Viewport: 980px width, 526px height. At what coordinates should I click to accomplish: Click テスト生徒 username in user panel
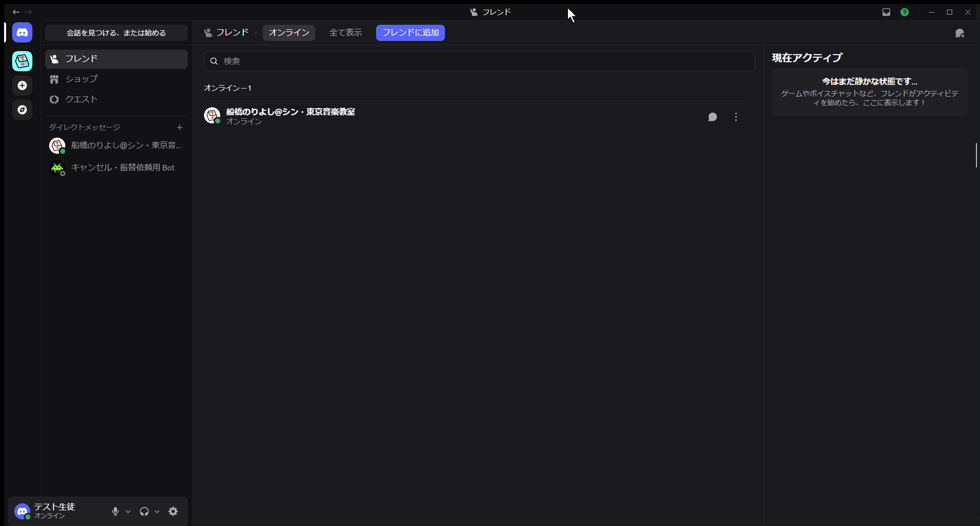55,507
